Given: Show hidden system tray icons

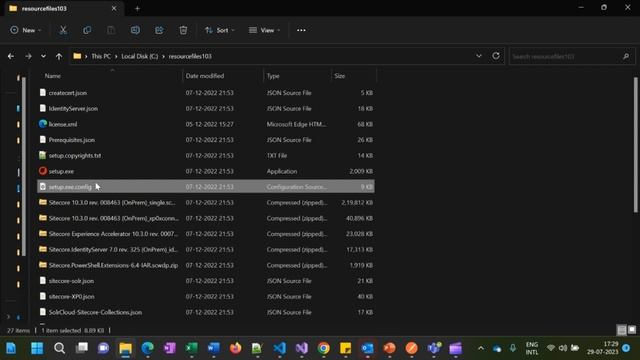Looking at the screenshot, I should [x=481, y=348].
